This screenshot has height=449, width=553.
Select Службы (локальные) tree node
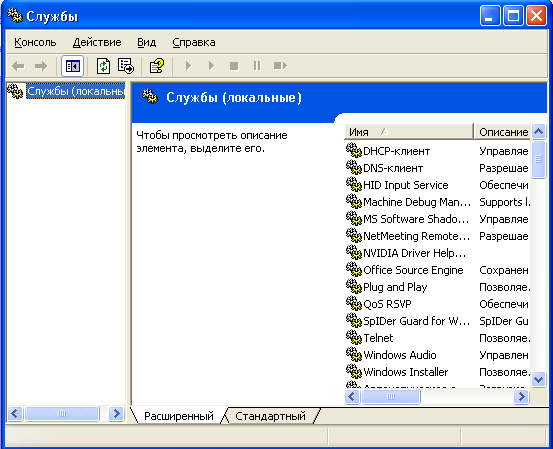coord(75,91)
